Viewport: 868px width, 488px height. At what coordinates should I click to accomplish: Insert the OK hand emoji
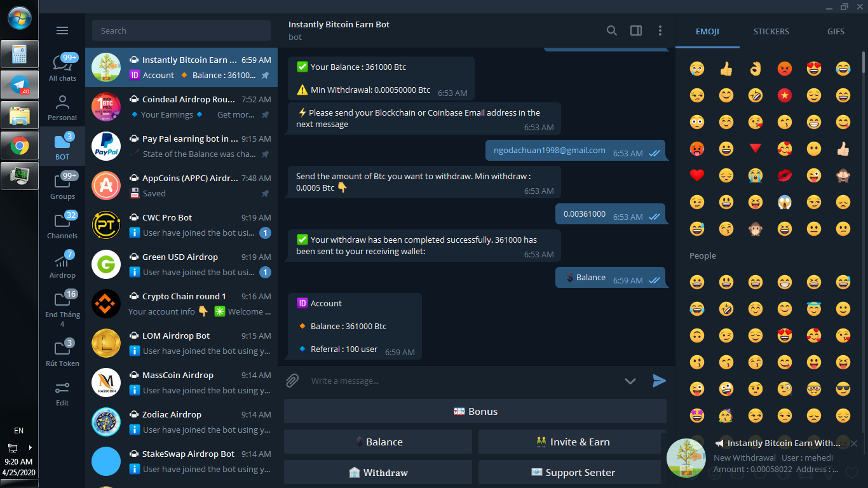click(x=756, y=69)
